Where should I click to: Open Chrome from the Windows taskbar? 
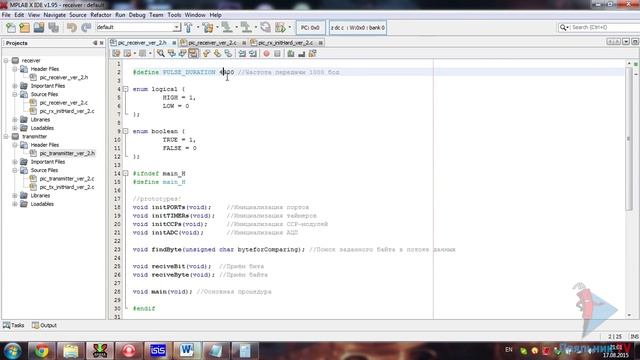pyautogui.click(x=41, y=351)
